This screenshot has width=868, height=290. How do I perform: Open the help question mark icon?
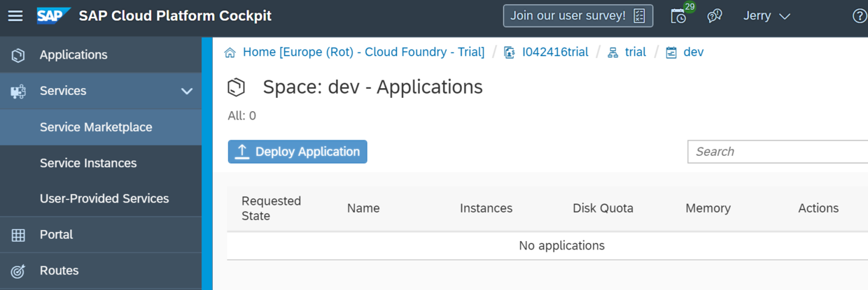click(859, 15)
